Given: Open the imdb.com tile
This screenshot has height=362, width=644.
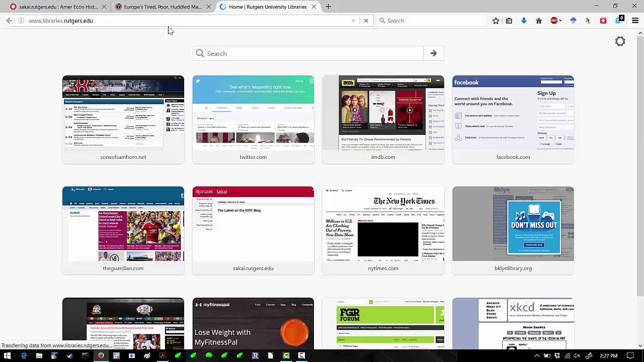Looking at the screenshot, I should [x=383, y=120].
